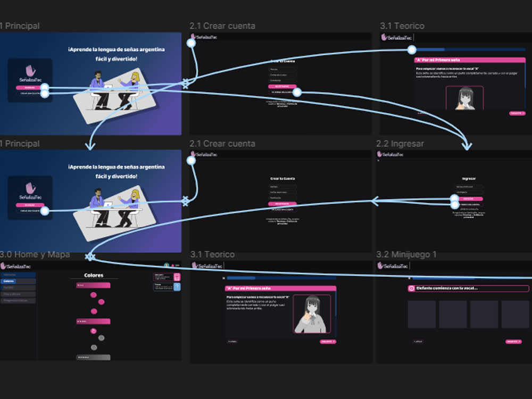Select the Home sidebar item right below Colores
Screen dimensions: 532x399
pos(18,288)
